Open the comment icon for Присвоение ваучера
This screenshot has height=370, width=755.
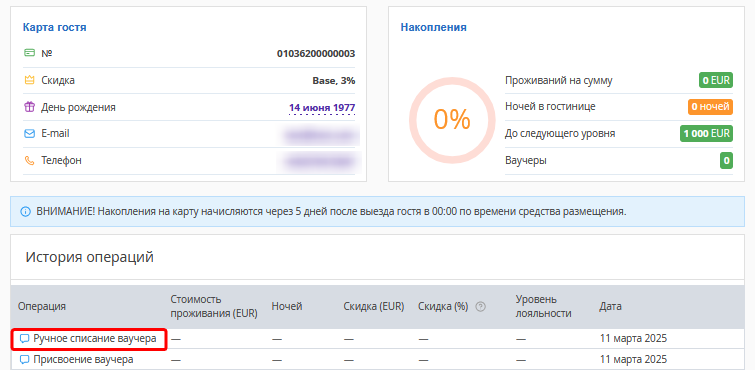click(24, 359)
